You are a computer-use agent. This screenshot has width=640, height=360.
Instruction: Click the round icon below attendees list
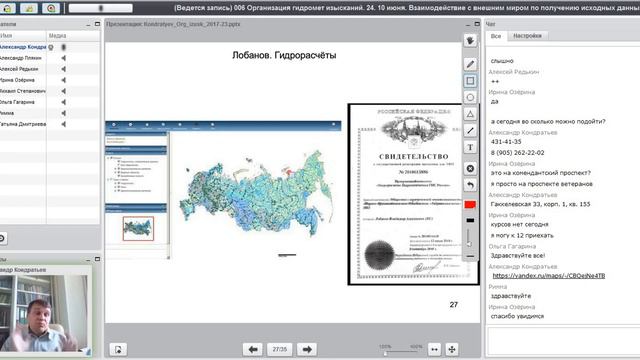[x=2, y=238]
